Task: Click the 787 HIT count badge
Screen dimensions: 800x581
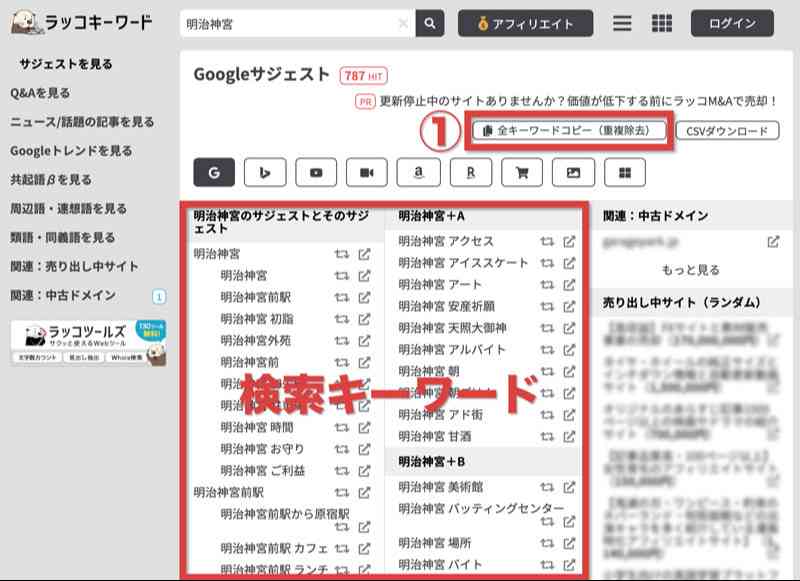Action: [363, 76]
